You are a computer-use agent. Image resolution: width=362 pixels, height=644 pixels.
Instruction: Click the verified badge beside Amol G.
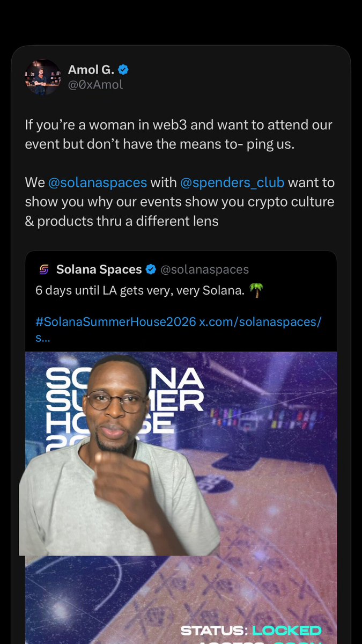(123, 69)
